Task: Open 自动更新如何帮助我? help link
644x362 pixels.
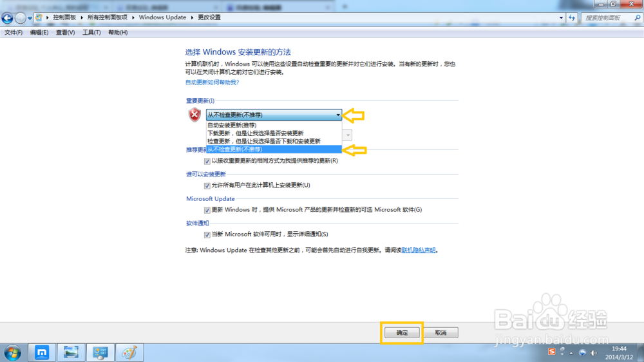Action: (x=212, y=82)
